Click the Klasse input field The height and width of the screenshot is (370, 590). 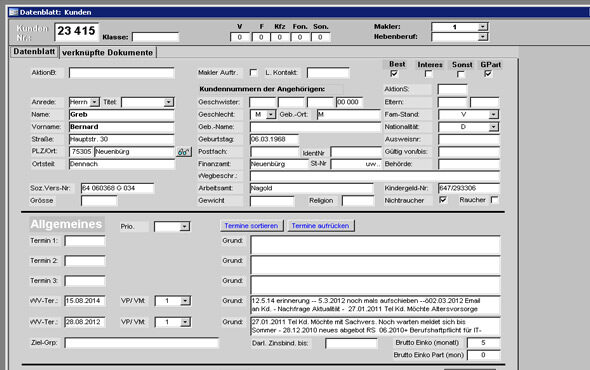point(155,37)
